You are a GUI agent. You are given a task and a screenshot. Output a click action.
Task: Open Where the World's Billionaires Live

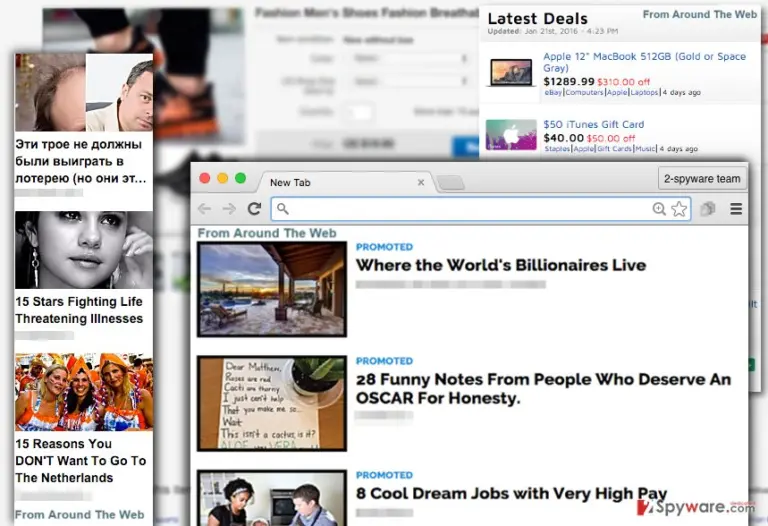pos(501,265)
